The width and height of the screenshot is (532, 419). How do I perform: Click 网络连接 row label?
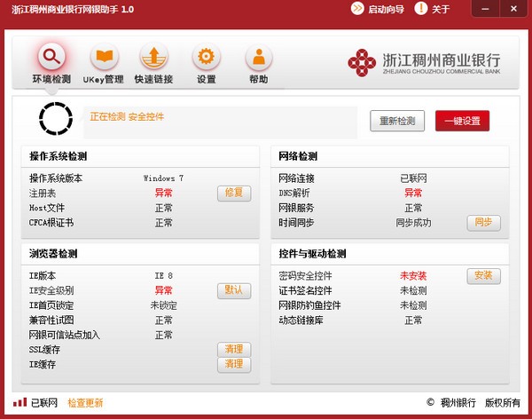point(296,178)
